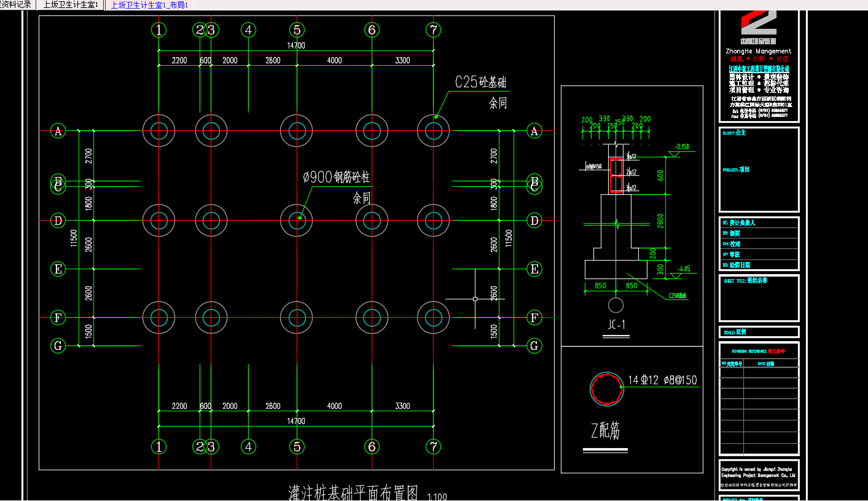The height and width of the screenshot is (501, 868).
Task: Select the copyright notice text block
Action: point(759,472)
